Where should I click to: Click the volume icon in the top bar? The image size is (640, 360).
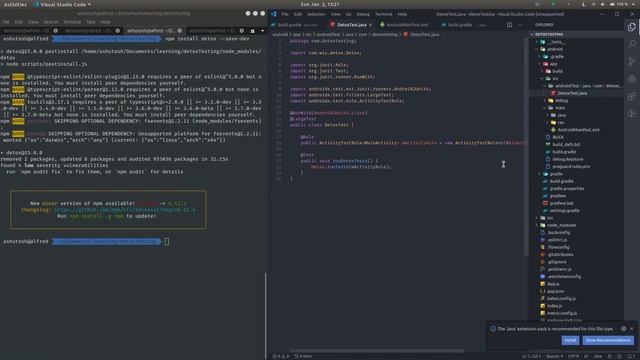point(602,4)
